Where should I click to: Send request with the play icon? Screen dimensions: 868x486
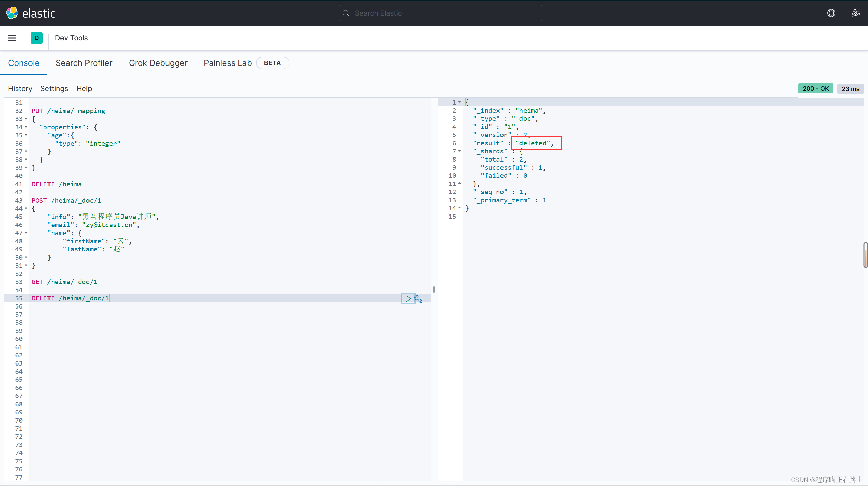408,299
